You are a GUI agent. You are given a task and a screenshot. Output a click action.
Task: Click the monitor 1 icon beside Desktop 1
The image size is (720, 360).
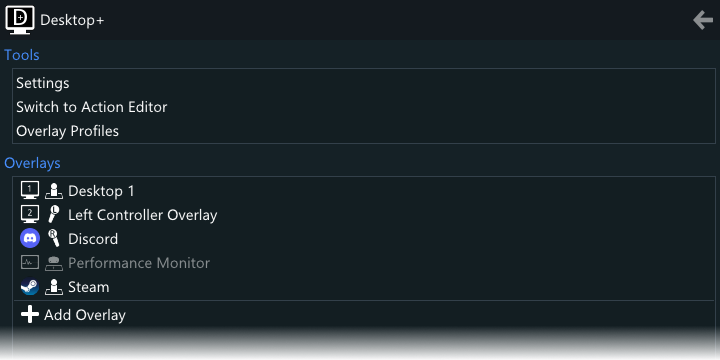tap(30, 191)
